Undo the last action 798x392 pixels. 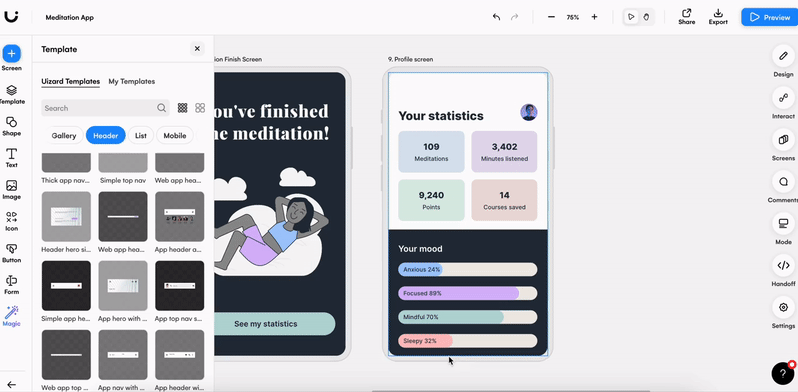tap(496, 17)
